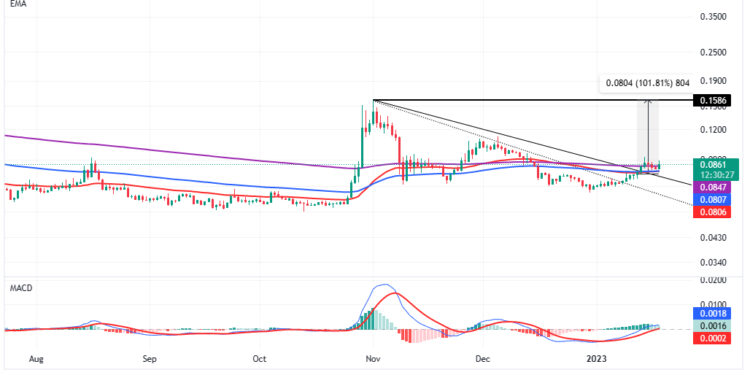750x375 pixels.
Task: Select the red 0.0806 EMA value label
Action: tap(713, 212)
